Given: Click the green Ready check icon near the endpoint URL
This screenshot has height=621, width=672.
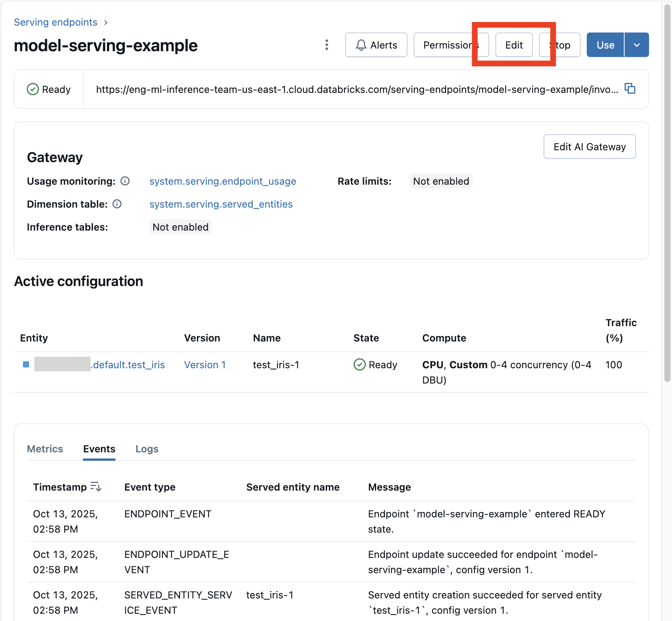Looking at the screenshot, I should (33, 89).
